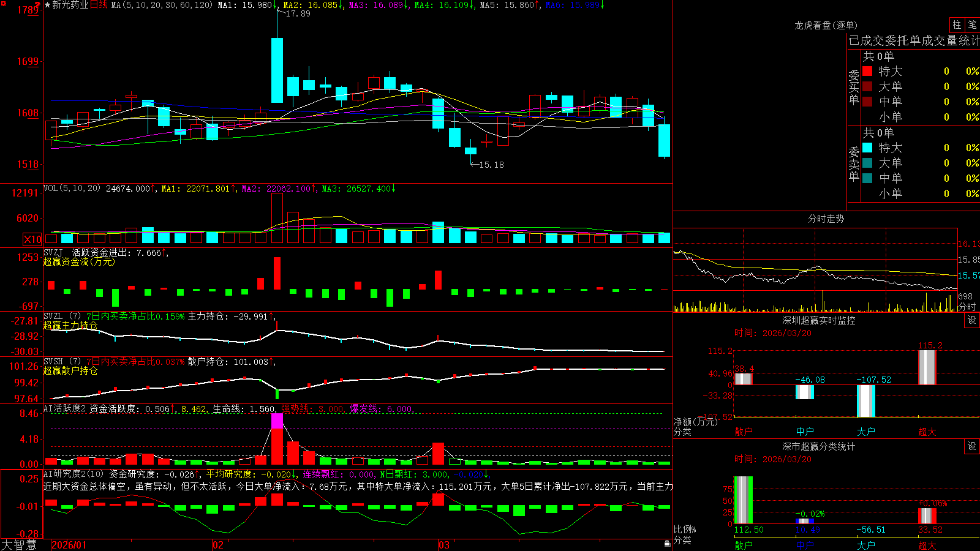Click the magenta 爆发线: 6.000 label
Viewport: 980px width, 551px height.
382,409
